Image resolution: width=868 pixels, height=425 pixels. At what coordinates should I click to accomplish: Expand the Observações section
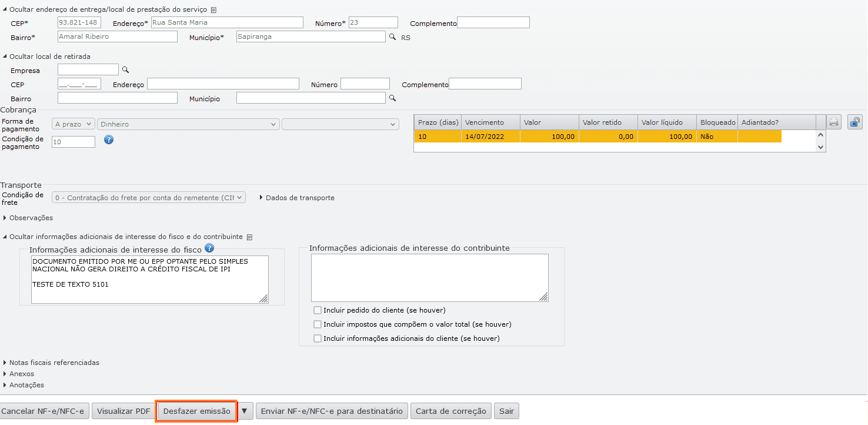point(28,218)
